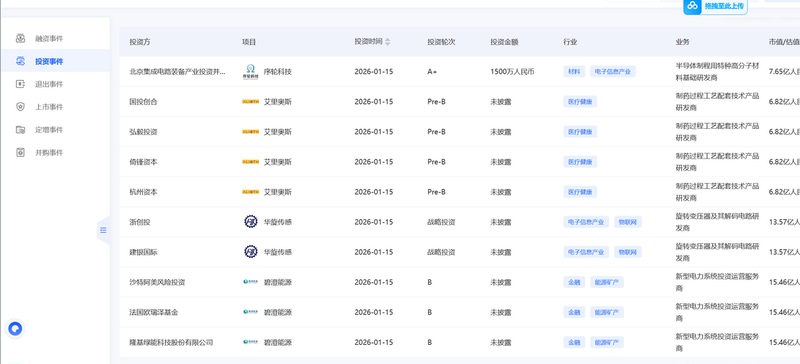Screen dimensions: 800x364
Task: Click 华旋传感 logo in 建银国际 row
Action: tap(251, 252)
